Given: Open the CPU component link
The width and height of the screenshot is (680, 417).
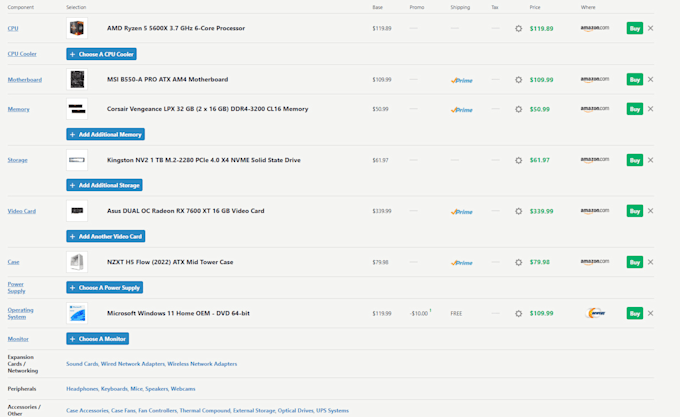Looking at the screenshot, I should 13,29.
